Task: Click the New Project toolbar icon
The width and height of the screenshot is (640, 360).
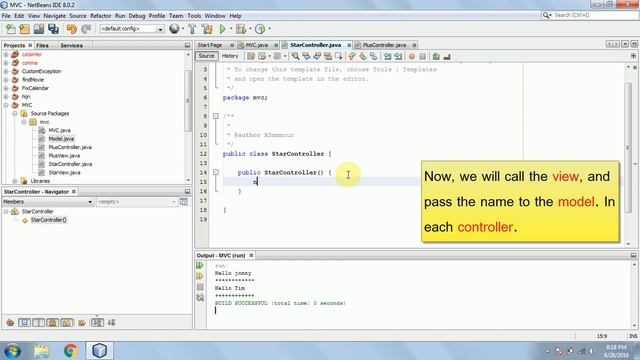Action: click(x=24, y=29)
